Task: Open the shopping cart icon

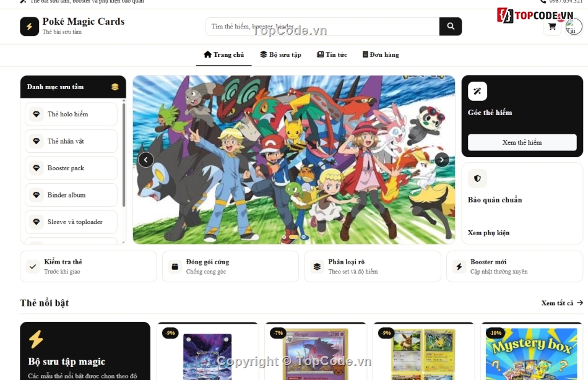Action: (x=552, y=26)
